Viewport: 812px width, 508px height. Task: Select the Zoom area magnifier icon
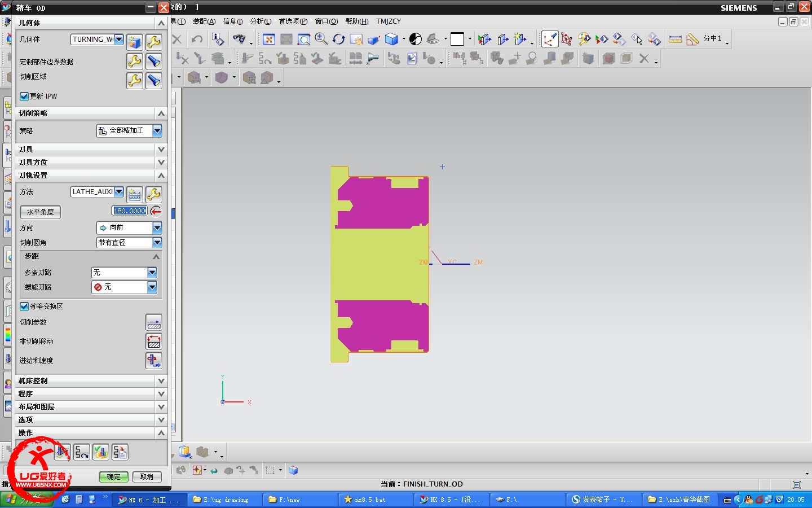[x=304, y=40]
